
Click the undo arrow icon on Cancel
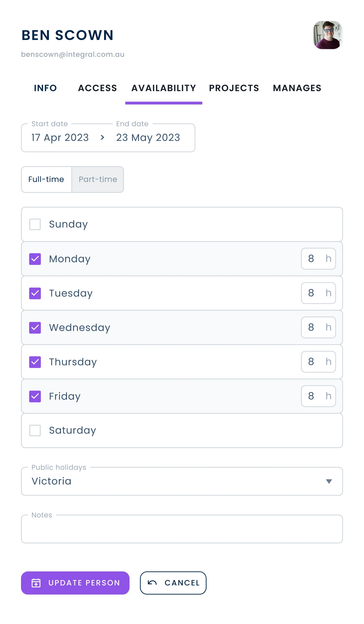[x=152, y=583]
